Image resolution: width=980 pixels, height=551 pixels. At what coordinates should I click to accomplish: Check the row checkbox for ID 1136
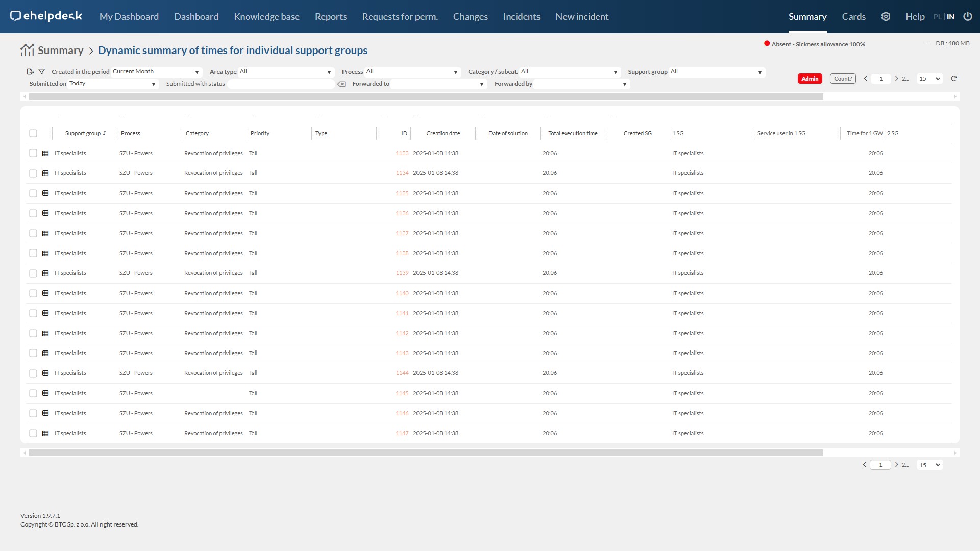pyautogui.click(x=33, y=213)
